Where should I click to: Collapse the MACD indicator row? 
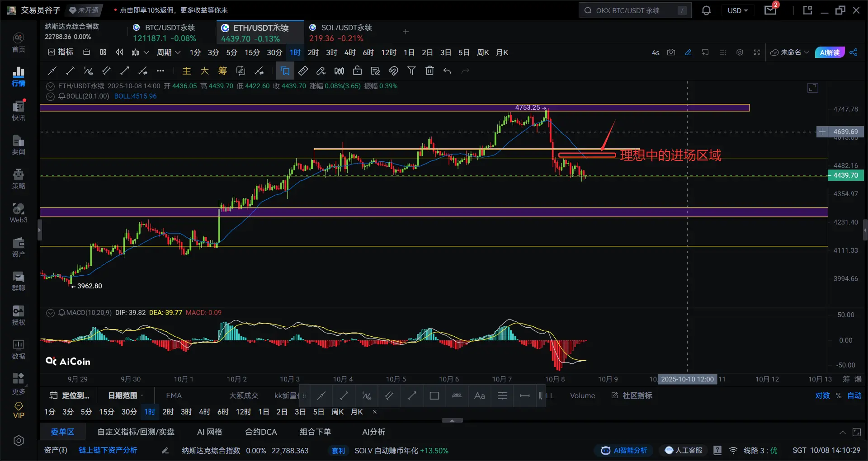pos(50,313)
